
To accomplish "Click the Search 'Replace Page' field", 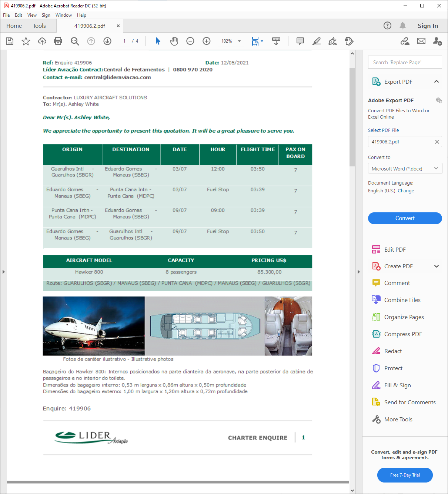I will point(405,62).
